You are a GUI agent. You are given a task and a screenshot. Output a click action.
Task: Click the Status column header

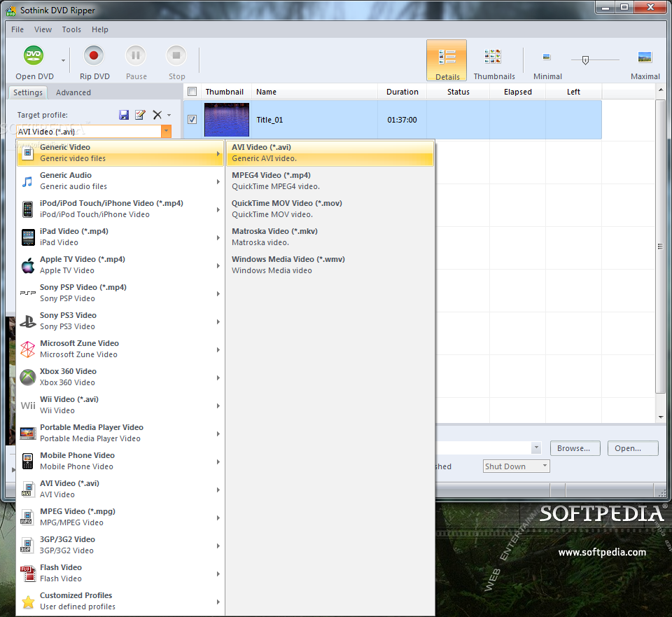(458, 92)
